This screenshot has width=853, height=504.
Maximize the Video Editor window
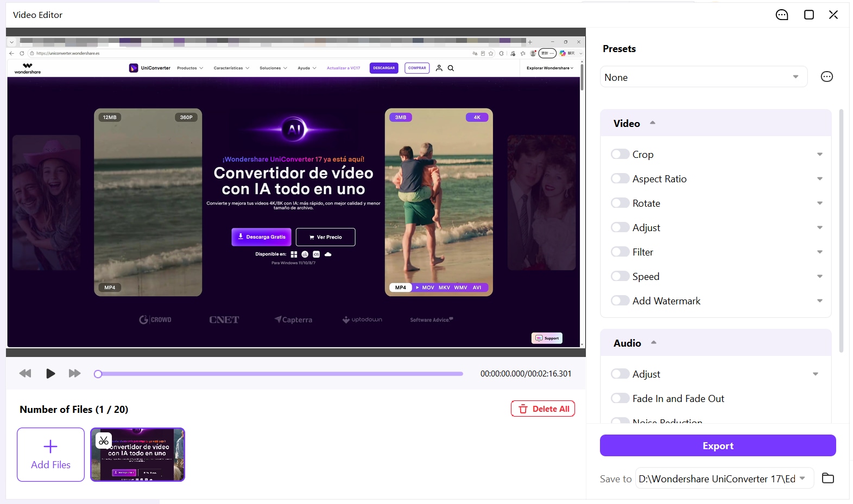(809, 15)
